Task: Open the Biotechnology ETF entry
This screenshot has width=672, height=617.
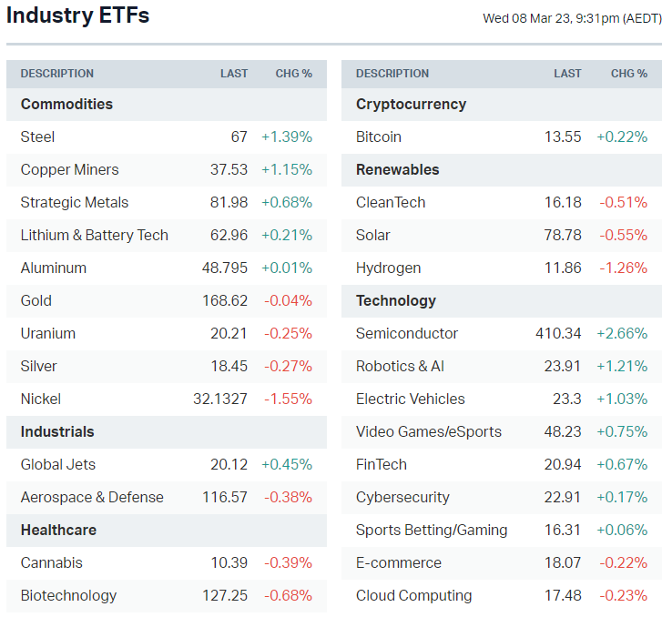Action: click(x=68, y=595)
